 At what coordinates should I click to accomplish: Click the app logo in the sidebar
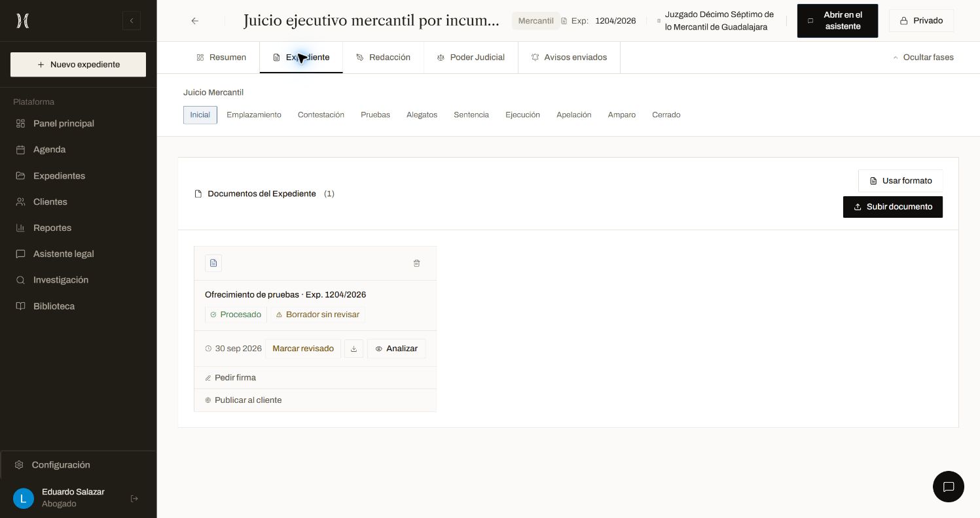coord(23,21)
